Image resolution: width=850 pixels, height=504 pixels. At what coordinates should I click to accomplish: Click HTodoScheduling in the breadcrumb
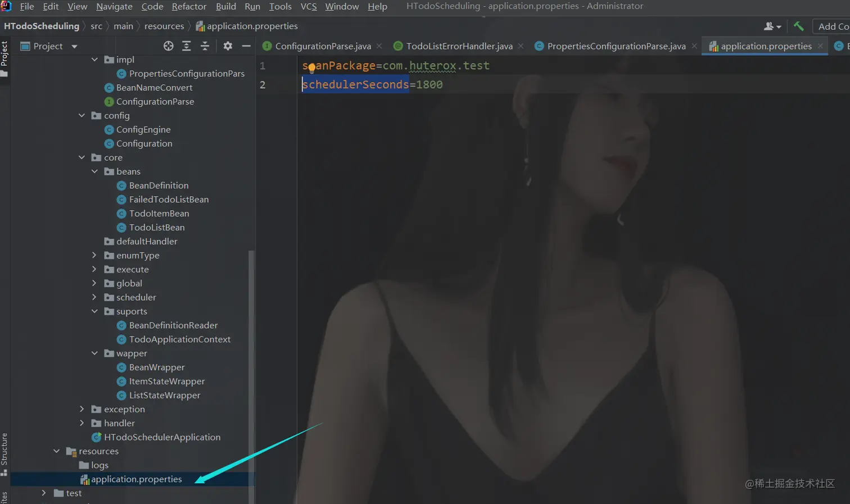click(42, 26)
